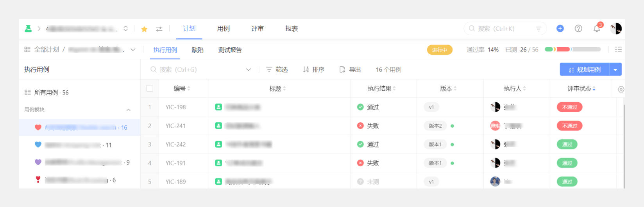Click the 筛选 filter button
Viewport: 644px width, 207px height.
click(x=277, y=70)
